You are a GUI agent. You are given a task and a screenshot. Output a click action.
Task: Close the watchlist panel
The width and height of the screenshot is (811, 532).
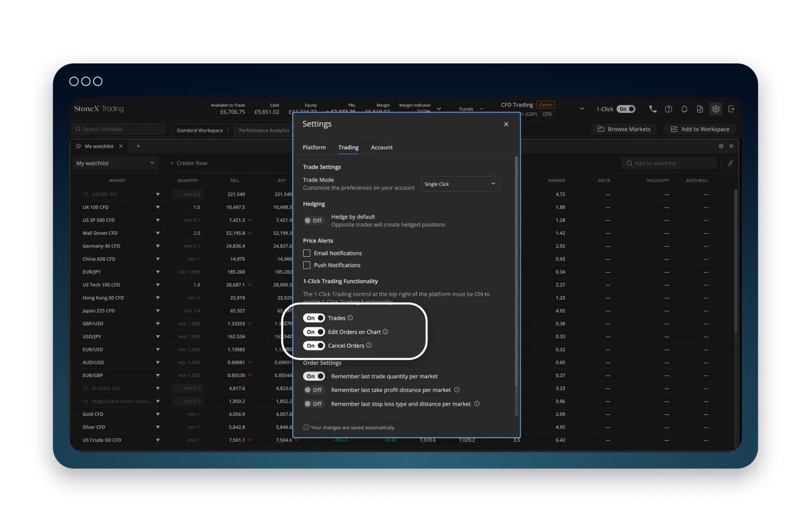point(731,146)
